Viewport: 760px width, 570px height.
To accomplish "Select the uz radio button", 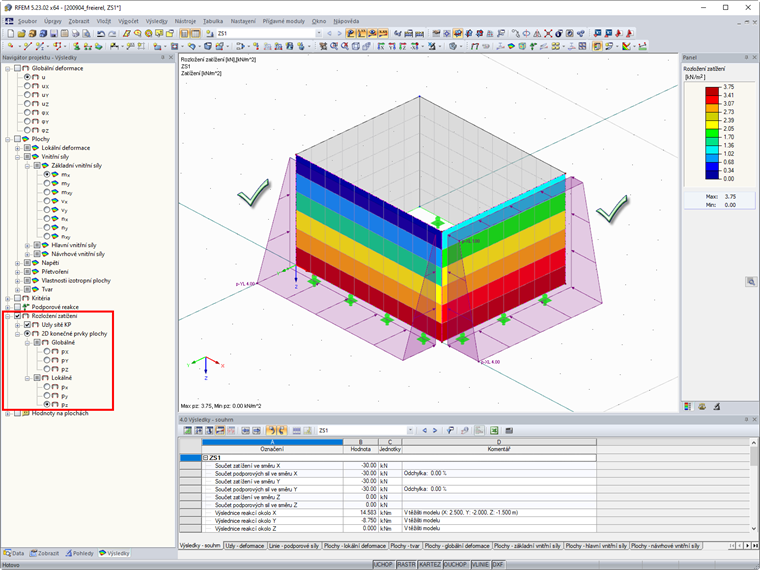I will tap(28, 104).
